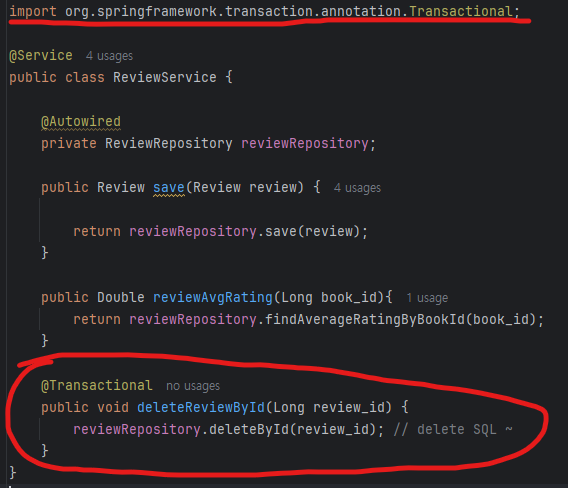Click the "4 usages" hint beside @Service
Viewport: 568px width, 488px height.
pos(109,56)
